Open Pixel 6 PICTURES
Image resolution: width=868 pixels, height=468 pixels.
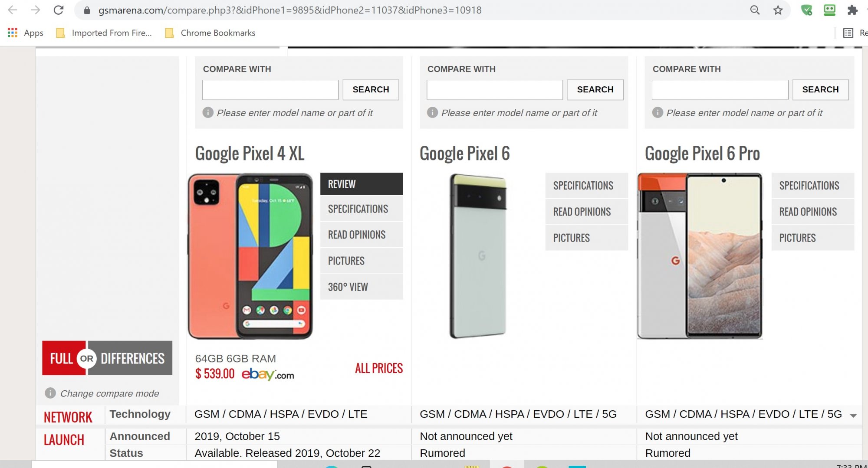tap(586, 238)
